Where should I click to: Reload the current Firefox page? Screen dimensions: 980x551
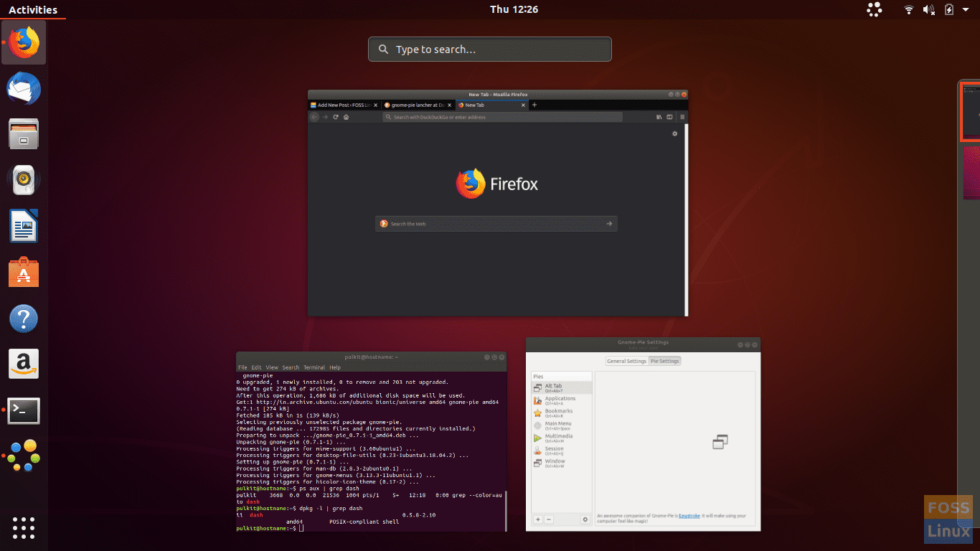[x=335, y=117]
